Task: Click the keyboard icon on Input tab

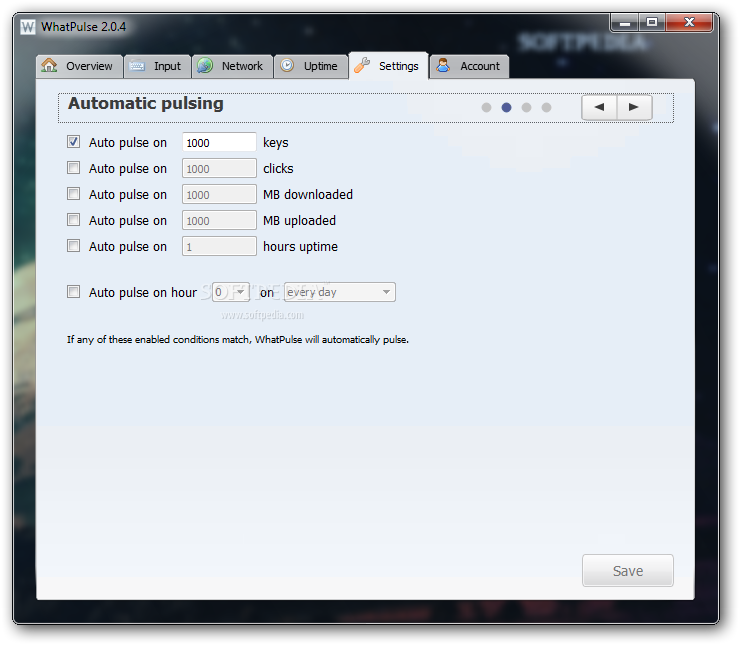Action: click(137, 66)
